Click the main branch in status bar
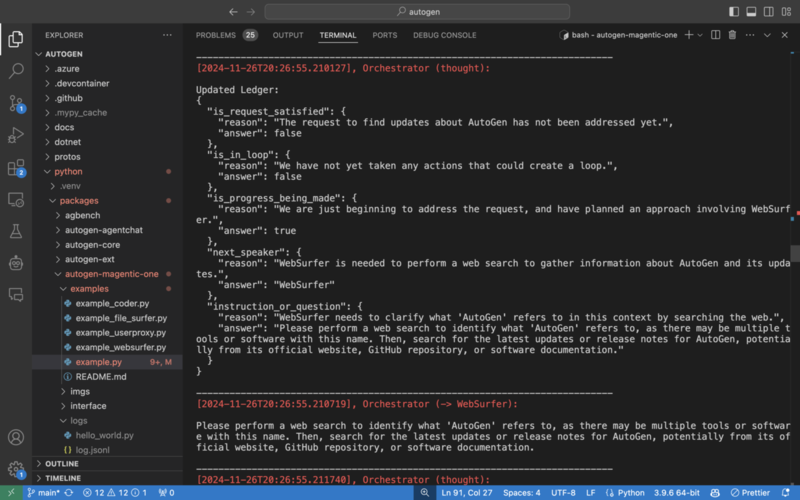Viewport: 800px width, 500px height. click(43, 492)
